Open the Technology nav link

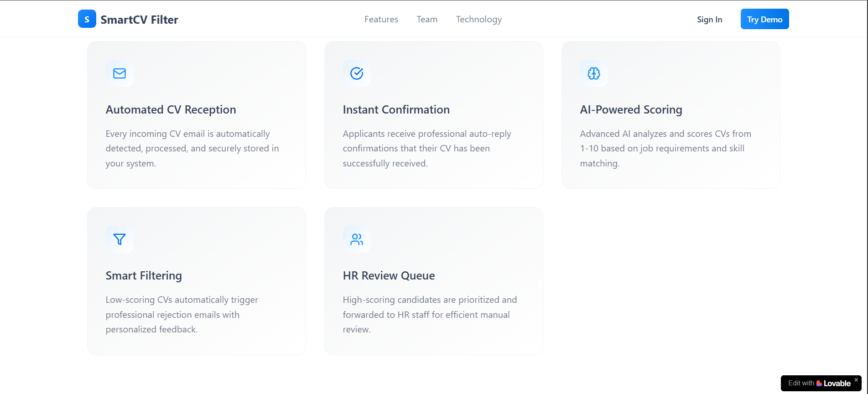click(479, 19)
